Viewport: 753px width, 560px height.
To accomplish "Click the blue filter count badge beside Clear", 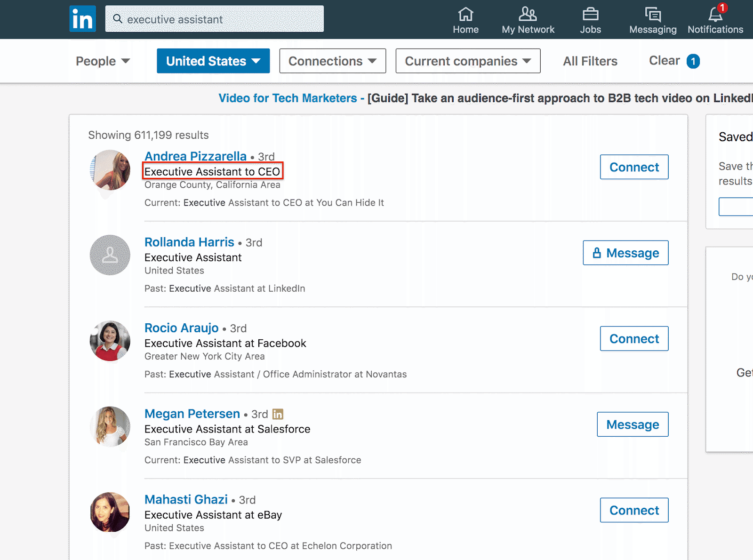I will pos(693,61).
